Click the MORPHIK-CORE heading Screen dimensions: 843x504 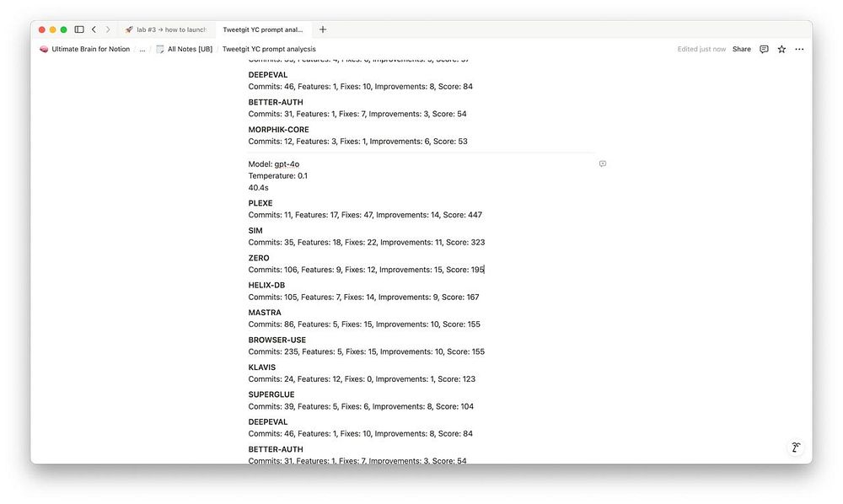pos(278,130)
